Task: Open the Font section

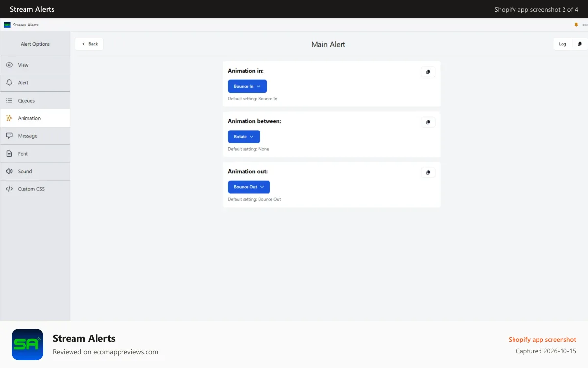Action: click(35, 154)
